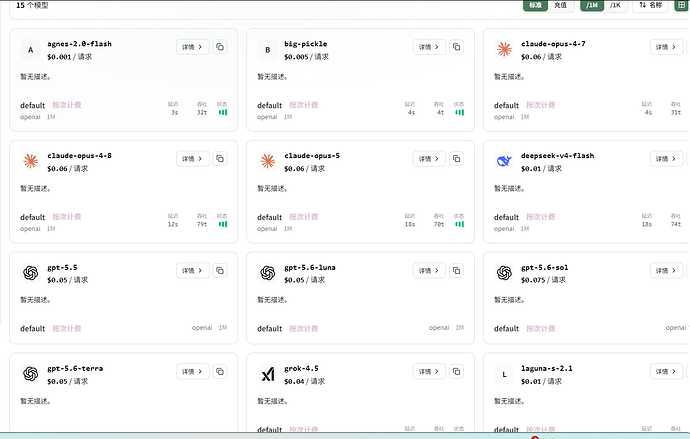Image resolution: width=690 pixels, height=439 pixels.
Task: Click '79t' throughput on claude-opus-4-8 card
Action: pyautogui.click(x=202, y=224)
